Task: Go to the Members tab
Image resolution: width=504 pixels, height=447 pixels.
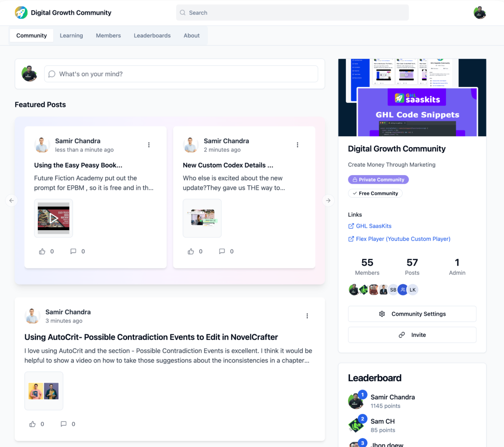Action: [x=108, y=35]
